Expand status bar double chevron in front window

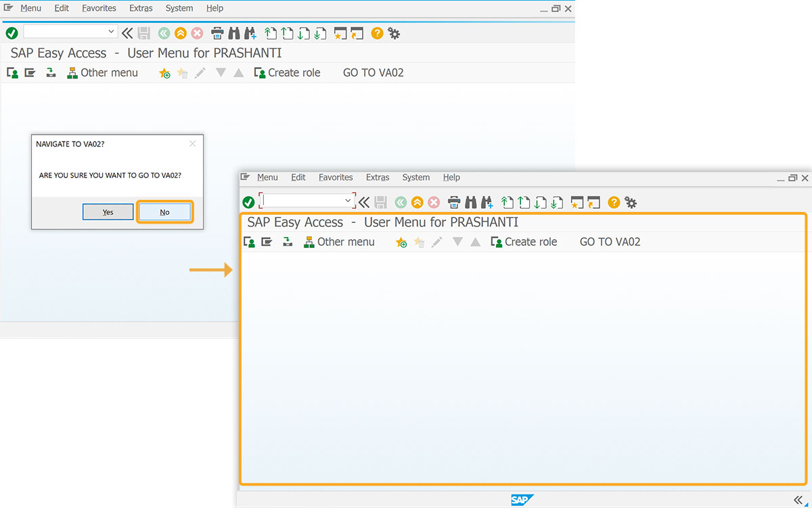pyautogui.click(x=797, y=499)
